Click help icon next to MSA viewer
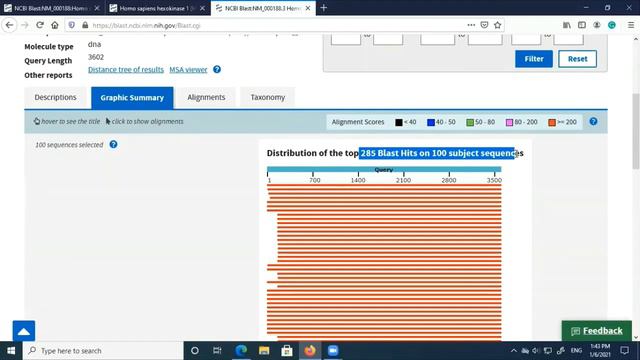This screenshot has height=360, width=640. click(x=217, y=69)
